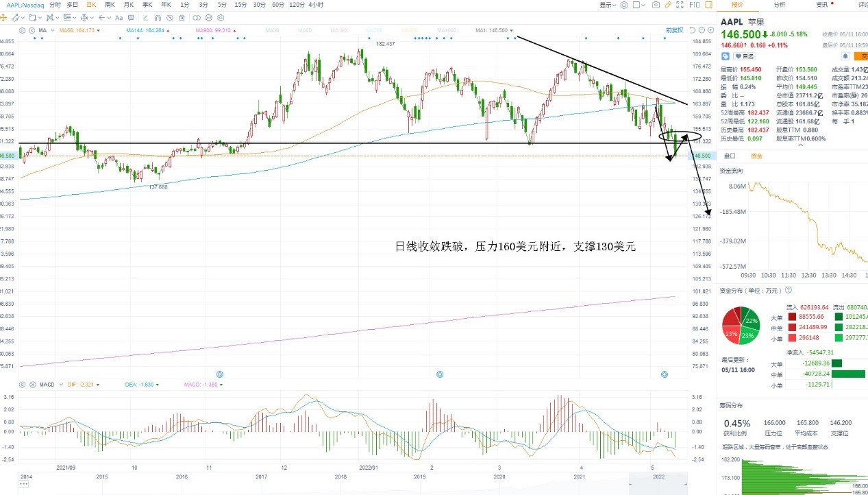Take a chart screenshot with camera icon
This screenshot has height=495, width=868.
point(656,5)
